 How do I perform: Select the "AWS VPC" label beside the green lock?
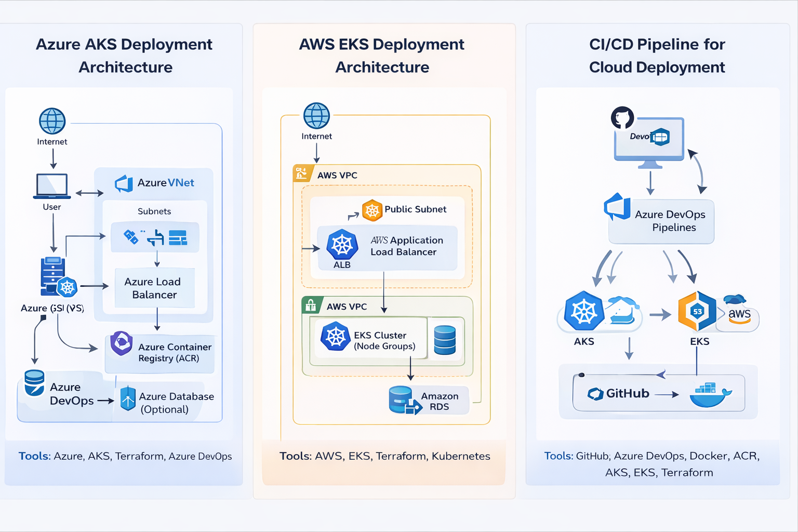347,307
